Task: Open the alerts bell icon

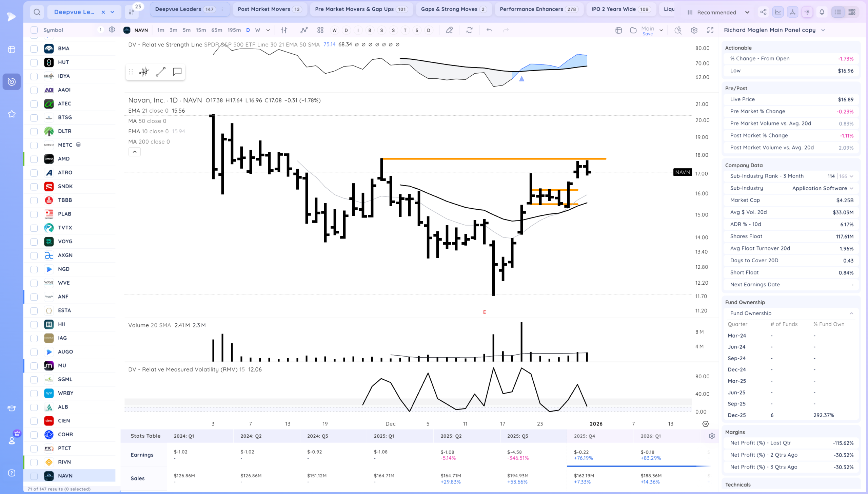Action: coord(822,12)
